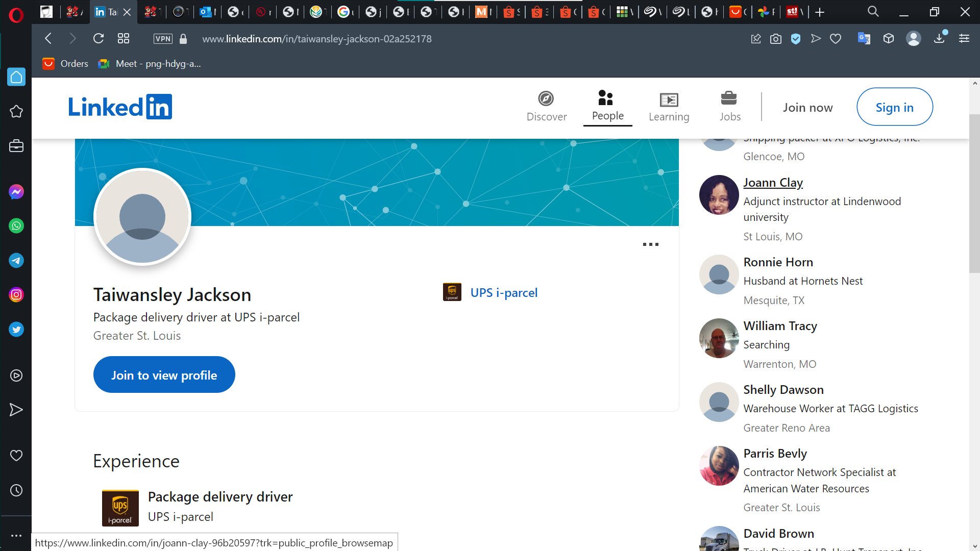This screenshot has height=551, width=980.
Task: Click the Opera logo menu button
Action: tap(16, 15)
